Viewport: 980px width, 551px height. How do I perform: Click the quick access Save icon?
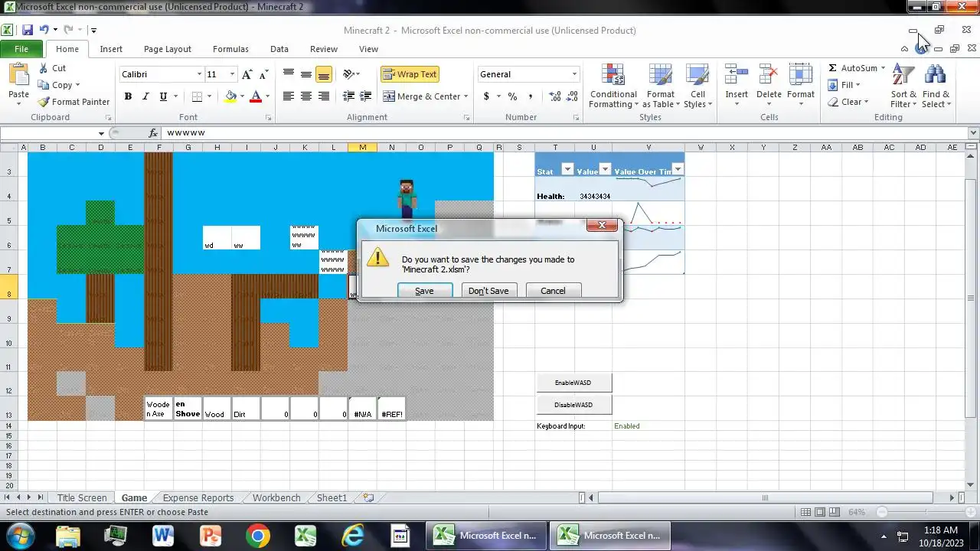(28, 30)
